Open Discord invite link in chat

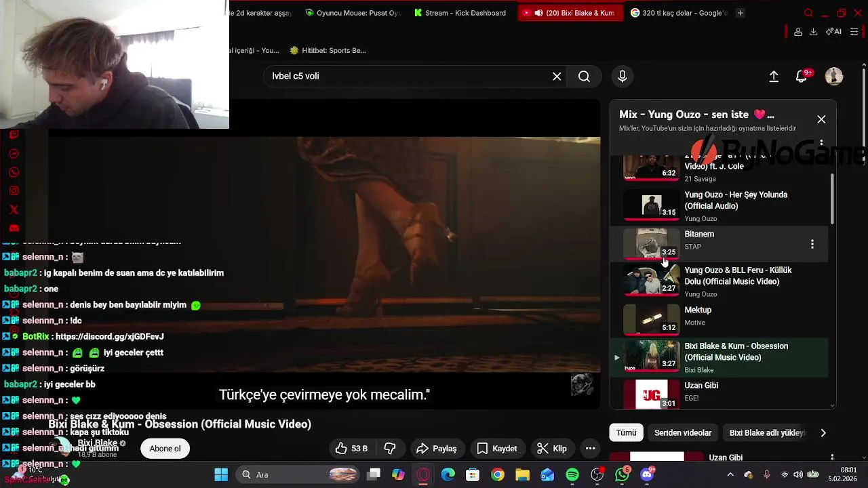pos(109,337)
